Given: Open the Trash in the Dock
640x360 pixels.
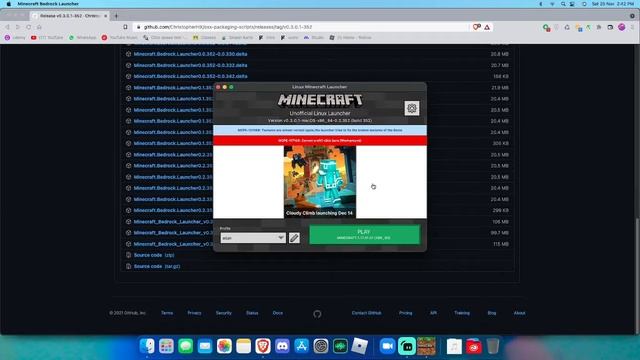Looking at the screenshot, I should [493, 346].
